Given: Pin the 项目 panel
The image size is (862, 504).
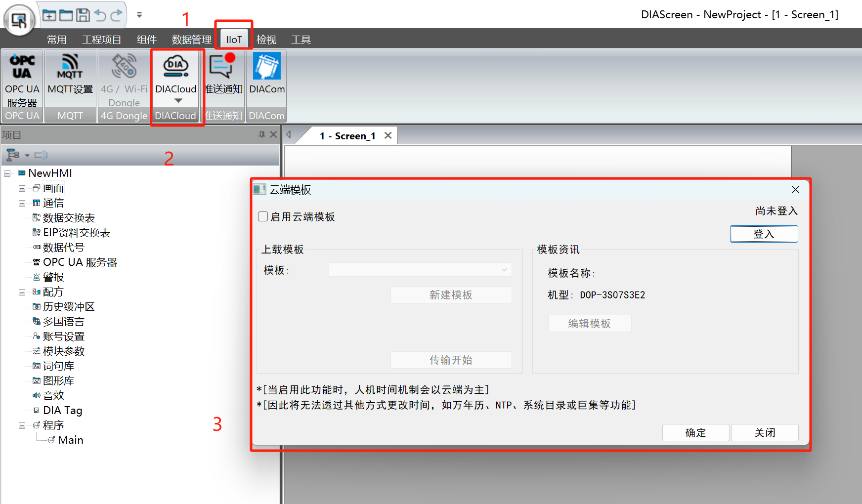Looking at the screenshot, I should pos(262,134).
